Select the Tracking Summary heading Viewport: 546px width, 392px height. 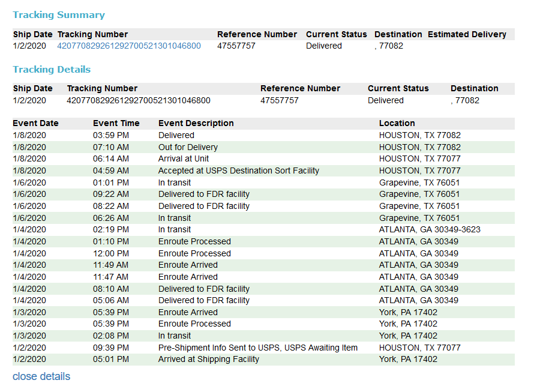pos(59,14)
